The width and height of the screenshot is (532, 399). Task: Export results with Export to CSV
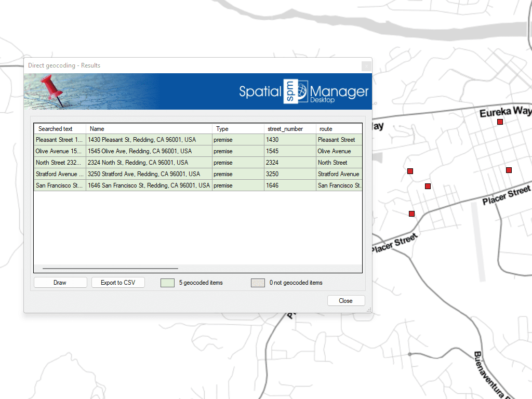coord(118,283)
